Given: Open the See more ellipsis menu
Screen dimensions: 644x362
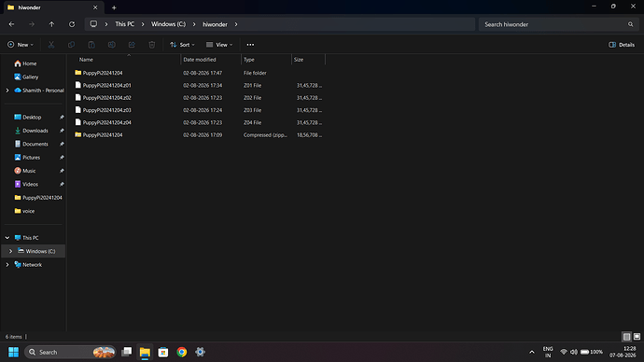Looking at the screenshot, I should (x=250, y=45).
